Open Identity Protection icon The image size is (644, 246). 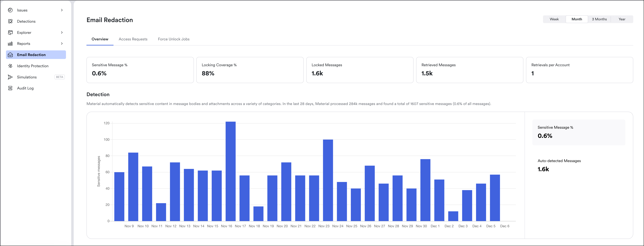10,66
